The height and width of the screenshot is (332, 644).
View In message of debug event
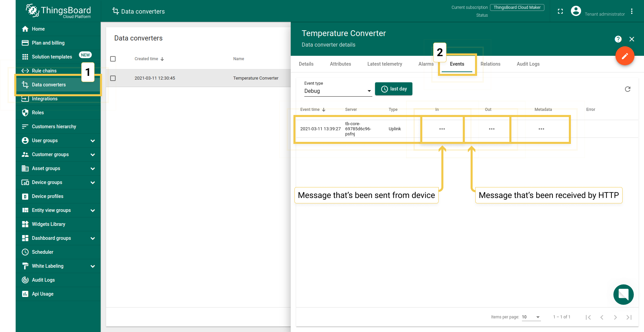point(442,129)
